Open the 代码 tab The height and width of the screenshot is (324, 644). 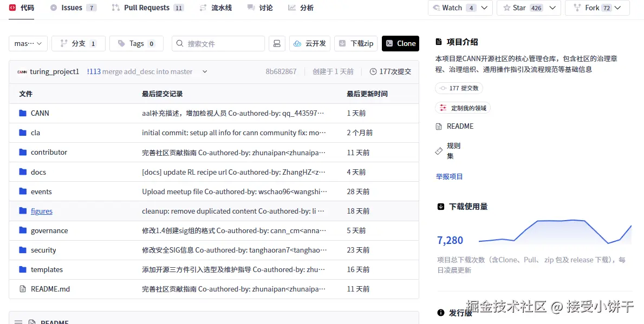tap(22, 8)
